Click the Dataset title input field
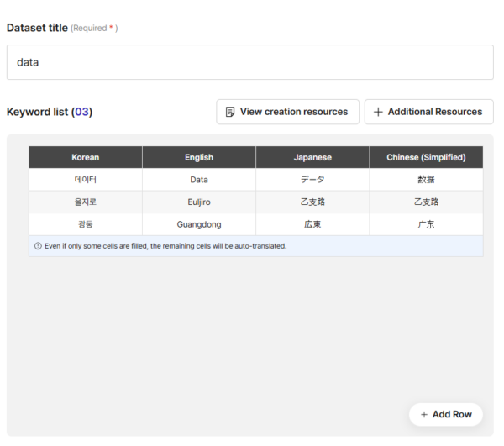The width and height of the screenshot is (504, 446). tap(249, 62)
